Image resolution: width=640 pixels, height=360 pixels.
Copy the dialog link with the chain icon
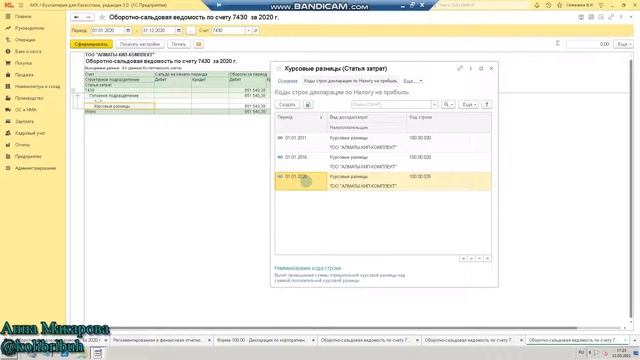(x=460, y=69)
